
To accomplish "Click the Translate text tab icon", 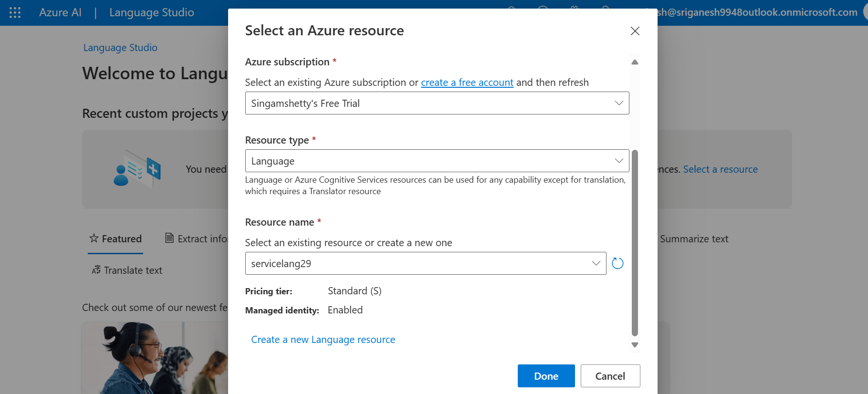I will (96, 270).
